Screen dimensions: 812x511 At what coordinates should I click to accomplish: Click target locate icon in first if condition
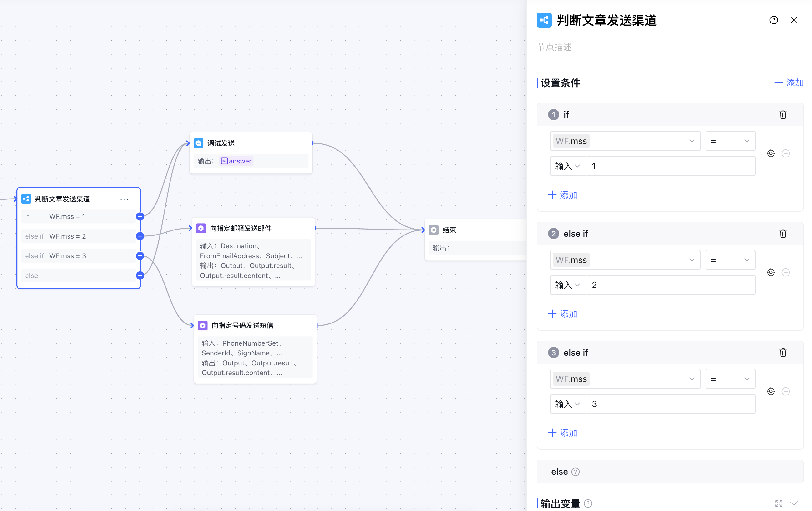(x=770, y=153)
